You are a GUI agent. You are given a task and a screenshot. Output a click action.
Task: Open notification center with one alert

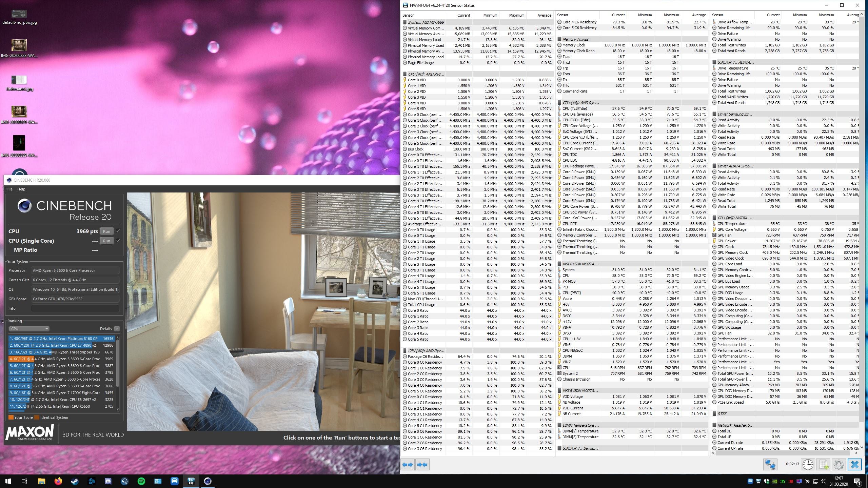(857, 481)
